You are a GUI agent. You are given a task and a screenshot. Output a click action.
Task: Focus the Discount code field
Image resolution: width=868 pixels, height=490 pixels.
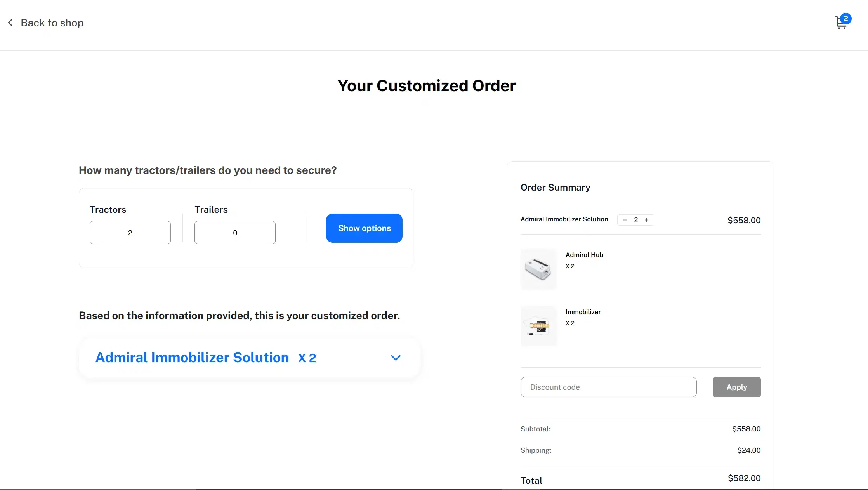pyautogui.click(x=609, y=387)
